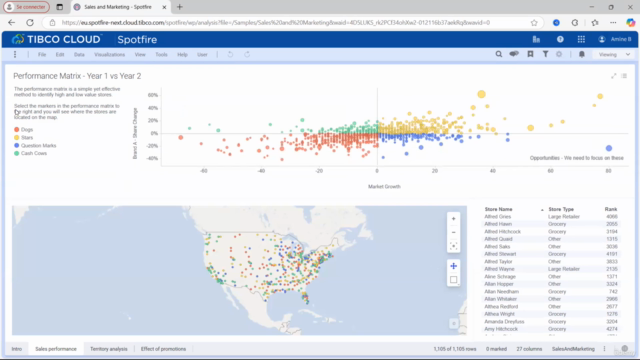The image size is (640, 360).
Task: Select the Amanda Dreyfuss table row
Action: tap(551, 322)
